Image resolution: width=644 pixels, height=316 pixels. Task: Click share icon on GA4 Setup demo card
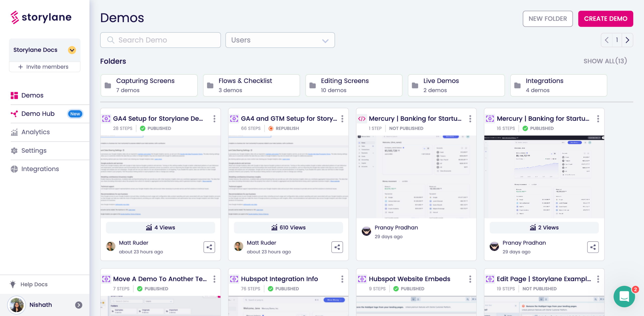coord(209,247)
